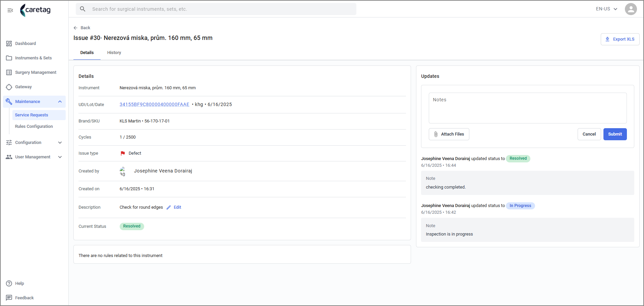Image resolution: width=644 pixels, height=306 pixels.
Task: Click the pencil Edit icon beside description
Action: 169,207
